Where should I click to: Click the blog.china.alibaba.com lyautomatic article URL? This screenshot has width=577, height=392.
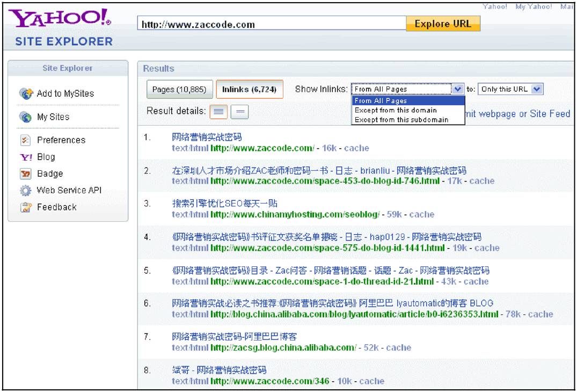(x=354, y=314)
